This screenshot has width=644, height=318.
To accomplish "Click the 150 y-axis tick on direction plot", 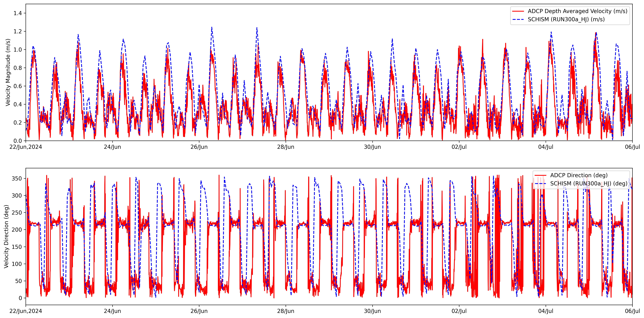I will pyautogui.click(x=17, y=247).
